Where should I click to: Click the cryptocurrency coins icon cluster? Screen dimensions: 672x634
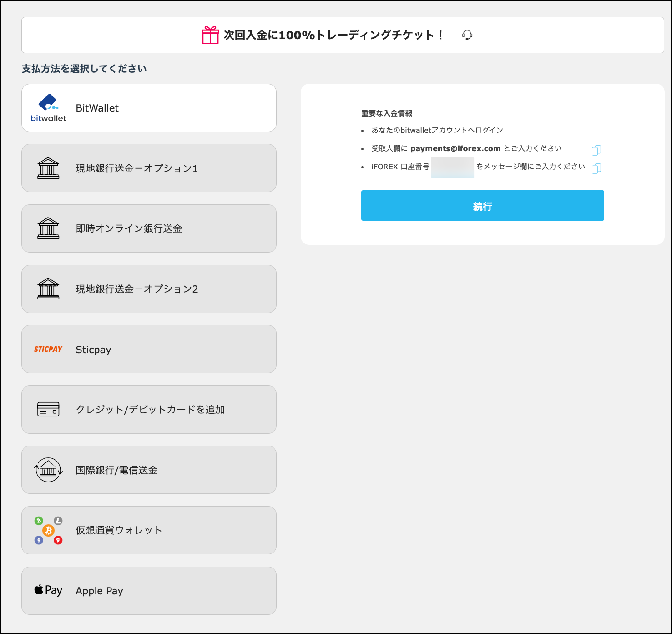[x=48, y=530]
